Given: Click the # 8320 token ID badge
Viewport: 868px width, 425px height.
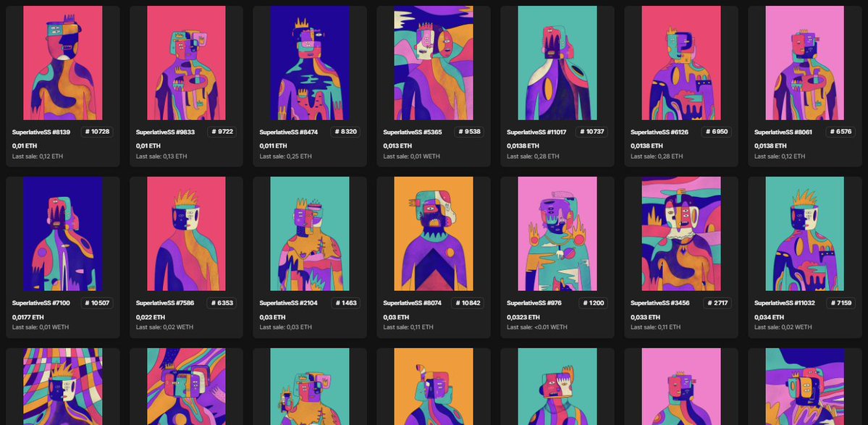Looking at the screenshot, I should pos(345,131).
